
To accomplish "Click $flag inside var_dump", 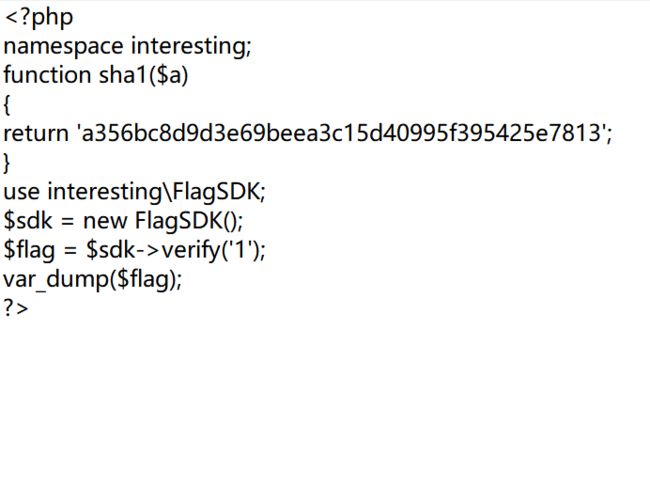I will pyautogui.click(x=143, y=279).
